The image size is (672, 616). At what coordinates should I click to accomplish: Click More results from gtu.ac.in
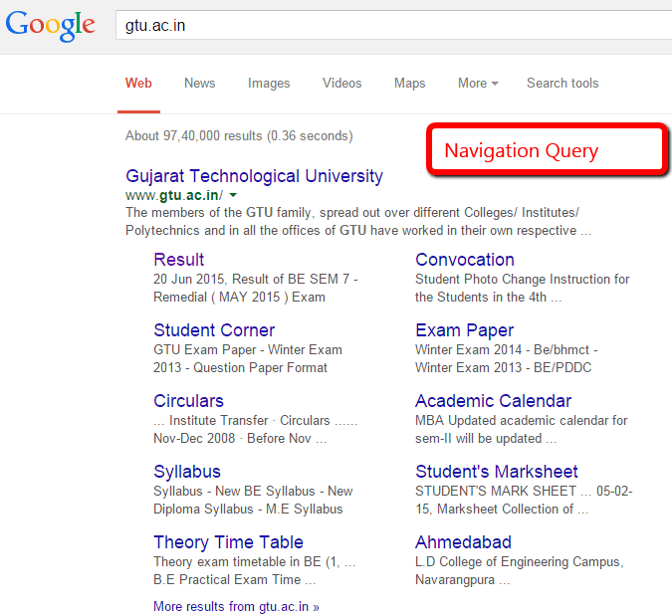click(x=236, y=607)
